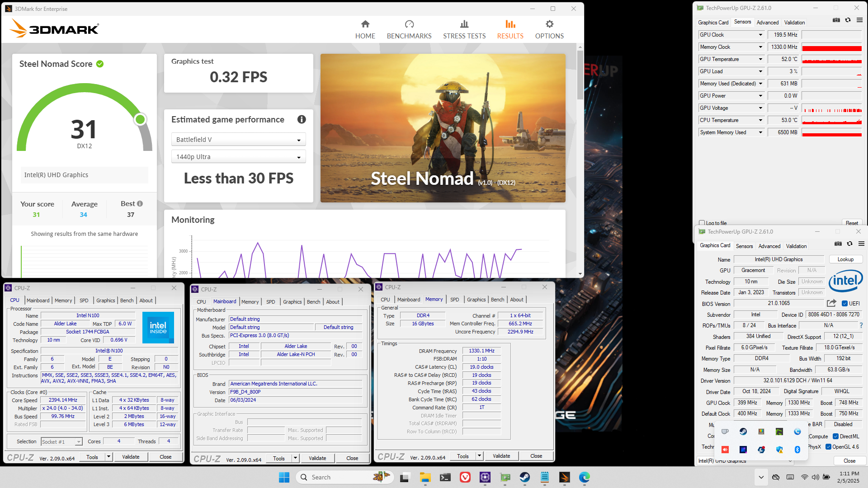This screenshot has height=488, width=868.
Task: Take screenshot in GPU-Z Sensors window
Action: [x=836, y=20]
